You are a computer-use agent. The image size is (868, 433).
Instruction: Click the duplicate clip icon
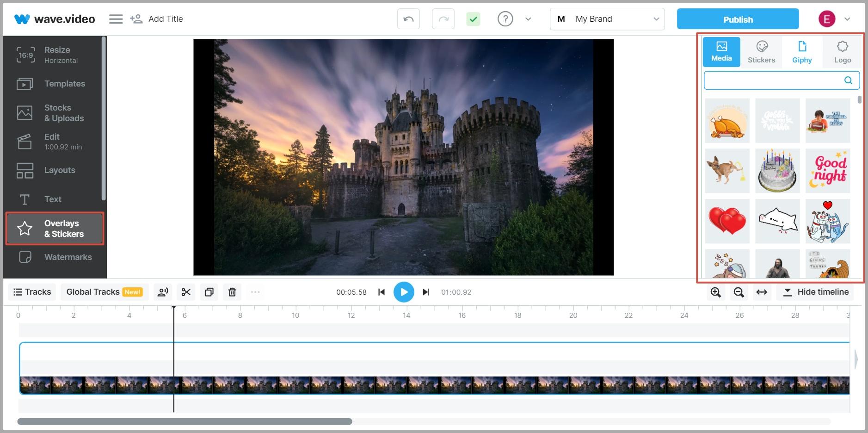pyautogui.click(x=209, y=292)
